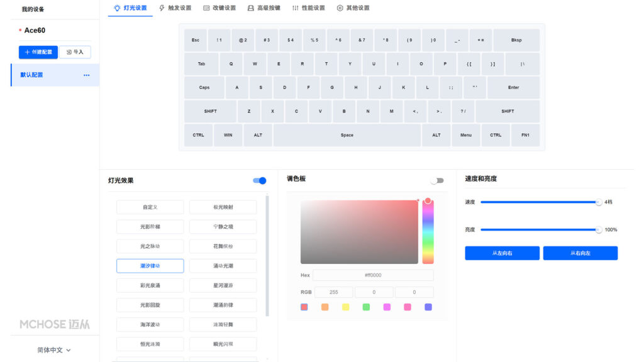Enable the 调色板 toggle
The width and height of the screenshot is (644, 362).
[x=436, y=181]
